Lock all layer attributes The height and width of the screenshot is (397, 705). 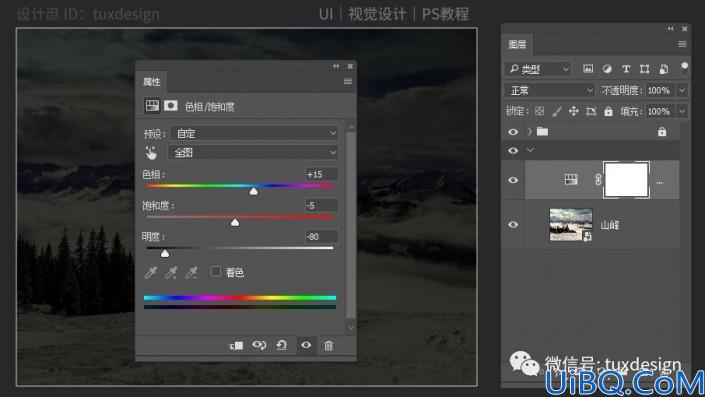pos(608,111)
